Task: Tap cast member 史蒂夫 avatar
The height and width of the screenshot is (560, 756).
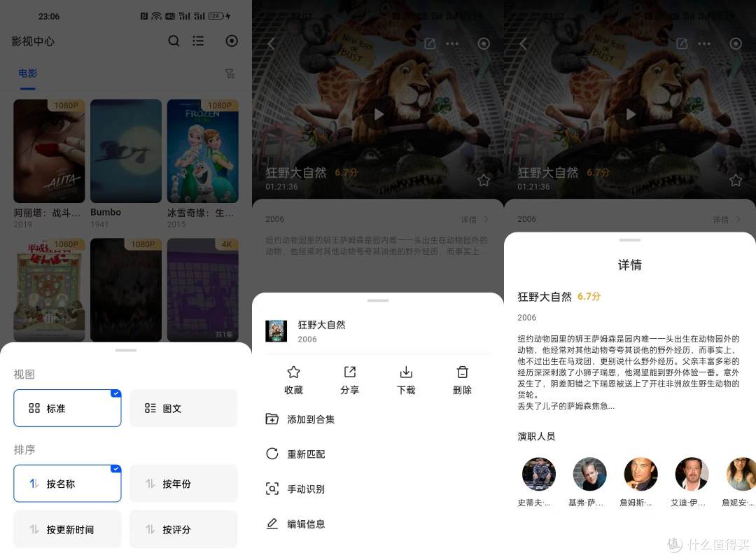Action: [x=538, y=474]
